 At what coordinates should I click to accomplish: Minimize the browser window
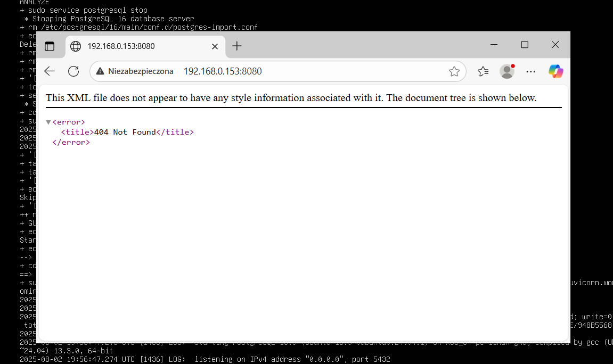tap(494, 45)
